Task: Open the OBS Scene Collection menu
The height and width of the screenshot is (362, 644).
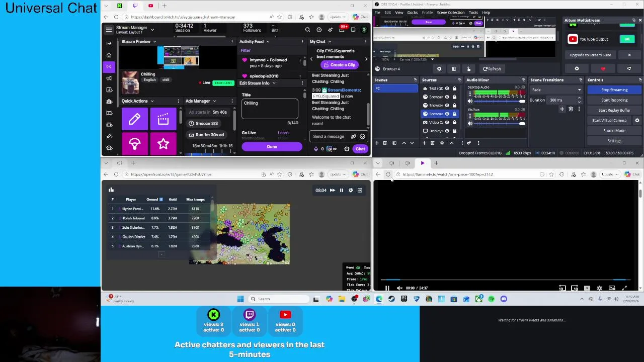Action: [x=450, y=13]
